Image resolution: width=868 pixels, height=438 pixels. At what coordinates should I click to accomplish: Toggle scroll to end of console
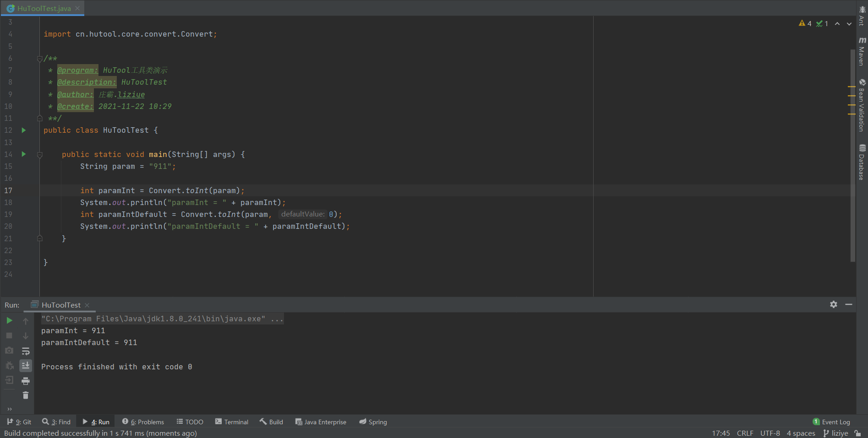click(x=26, y=365)
